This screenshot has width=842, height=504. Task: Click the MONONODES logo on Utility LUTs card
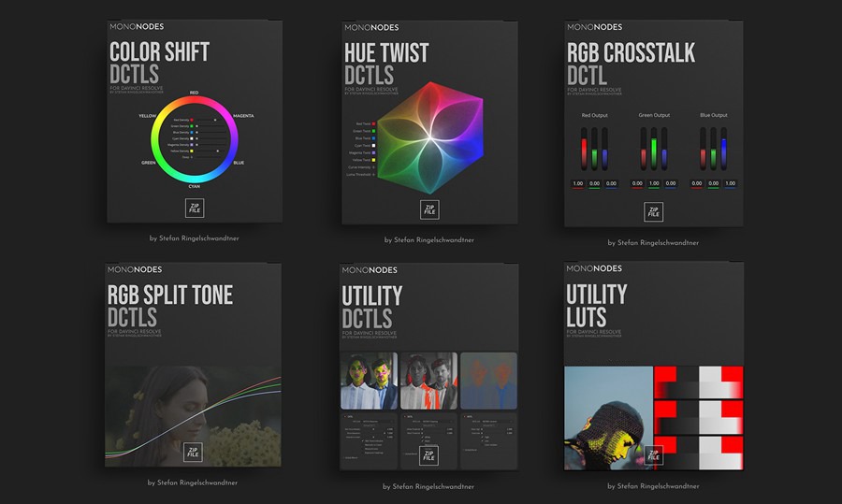(594, 268)
